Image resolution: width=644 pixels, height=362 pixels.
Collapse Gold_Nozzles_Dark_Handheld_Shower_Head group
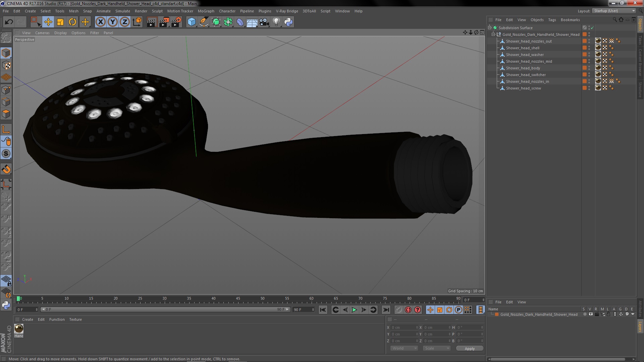[x=493, y=35]
